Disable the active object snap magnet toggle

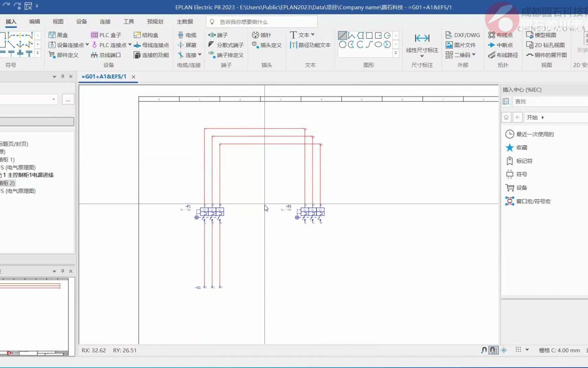(x=493, y=350)
